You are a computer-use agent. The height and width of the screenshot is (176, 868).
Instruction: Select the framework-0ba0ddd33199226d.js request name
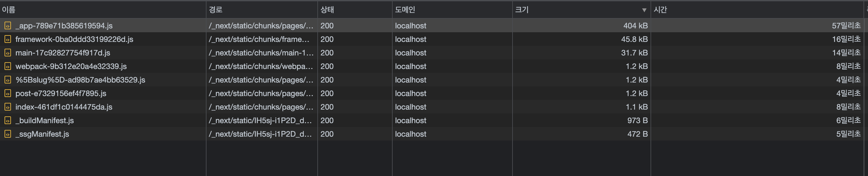(74, 39)
